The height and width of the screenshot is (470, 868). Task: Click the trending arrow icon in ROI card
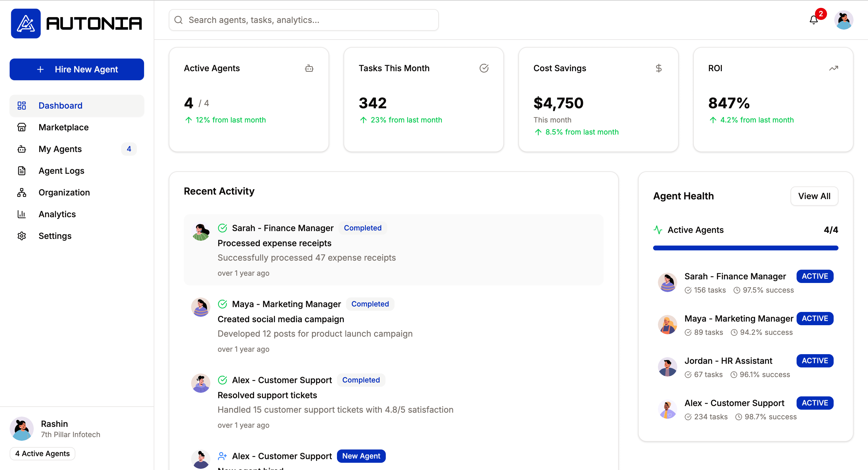point(833,68)
